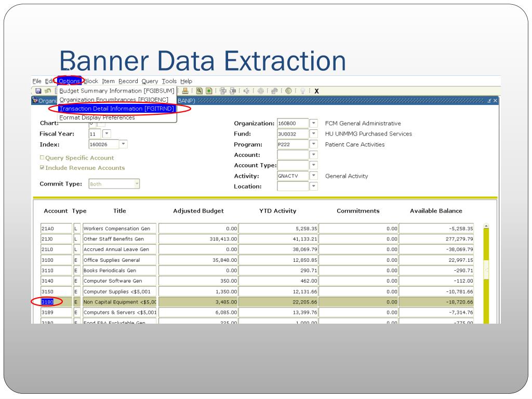The height and width of the screenshot is (399, 532).
Task: Open the Fiscal Year dropdown arrow
Action: pos(107,134)
